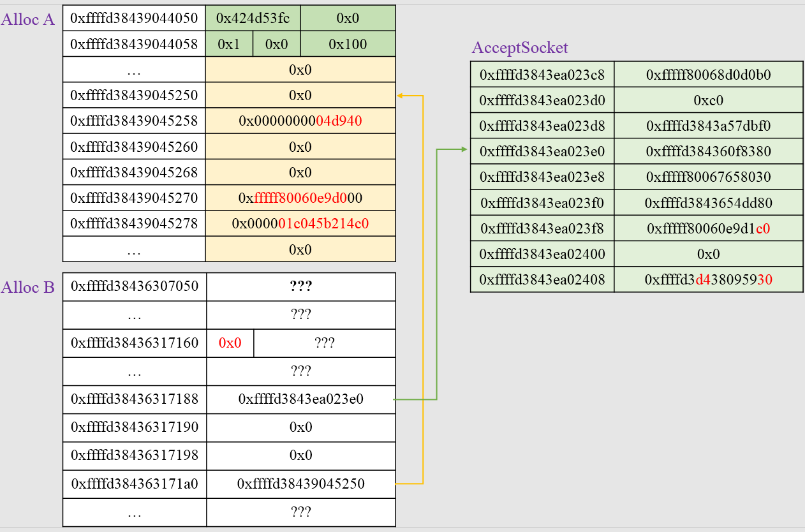Select the 0x100 green cell

click(348, 44)
